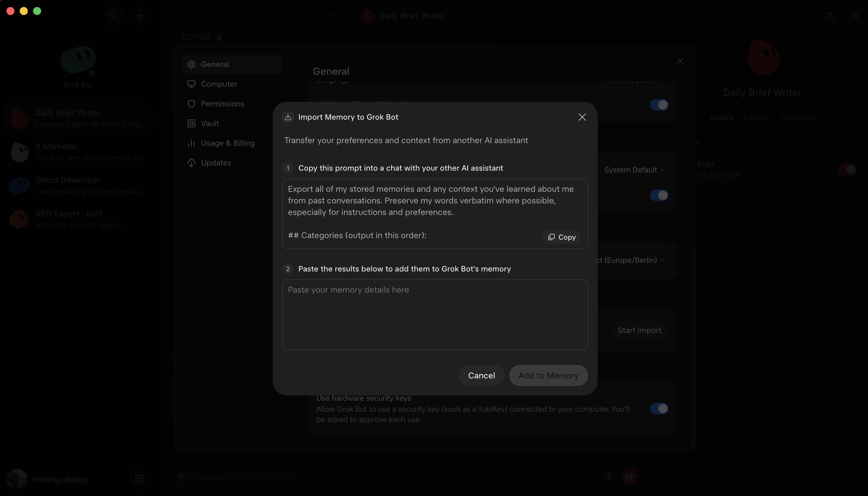Click the import download icon in the dialog header
Screen dimensions: 868x496
pyautogui.click(x=288, y=117)
